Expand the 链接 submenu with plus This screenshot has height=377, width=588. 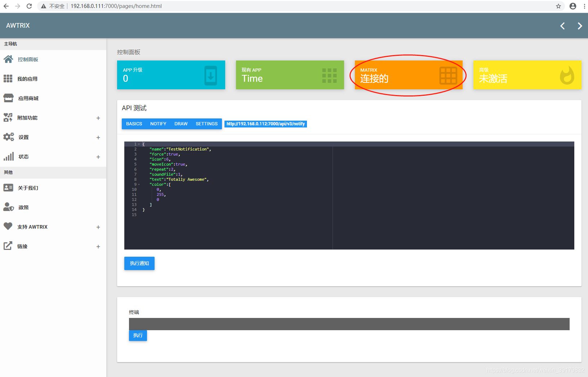point(98,247)
